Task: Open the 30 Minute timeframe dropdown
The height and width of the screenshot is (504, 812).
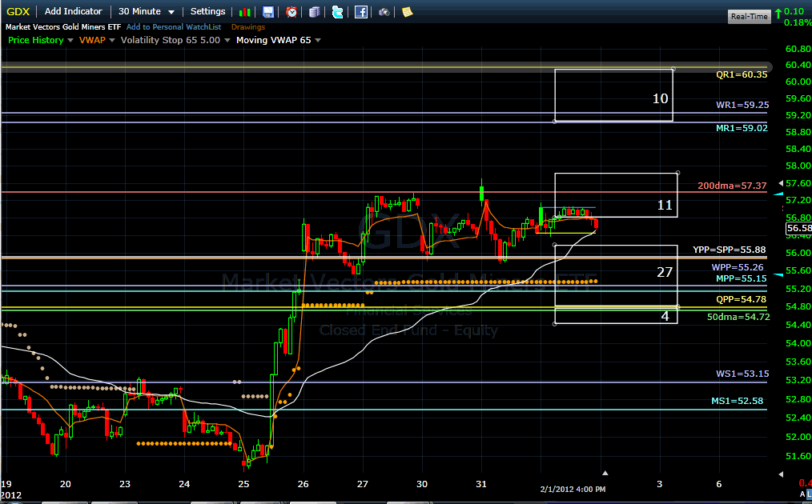Action: pyautogui.click(x=147, y=11)
